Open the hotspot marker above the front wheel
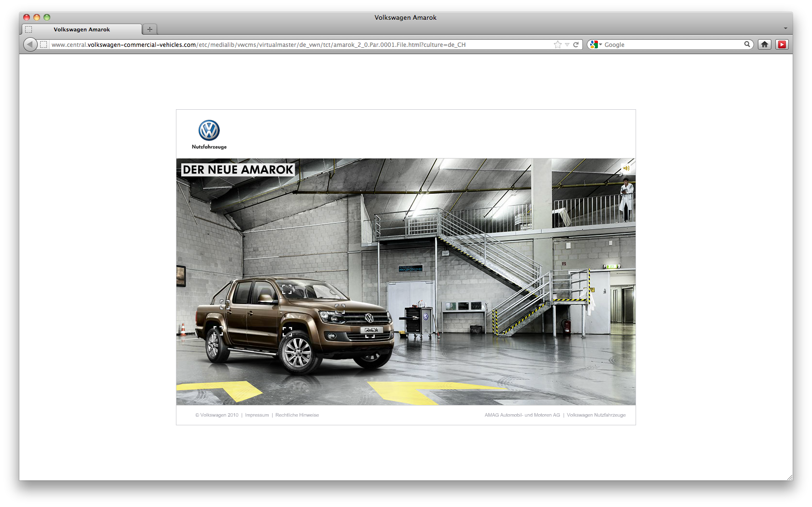The image size is (812, 507). 287,332
